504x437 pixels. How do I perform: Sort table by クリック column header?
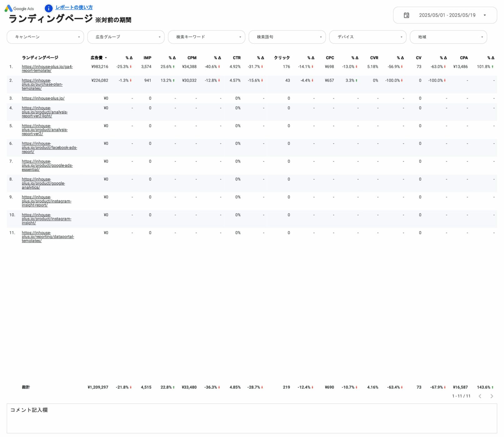[x=282, y=58]
